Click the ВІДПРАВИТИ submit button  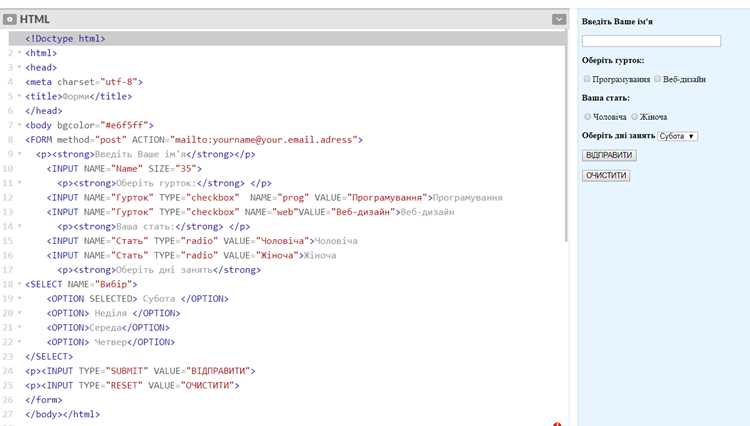coord(609,155)
